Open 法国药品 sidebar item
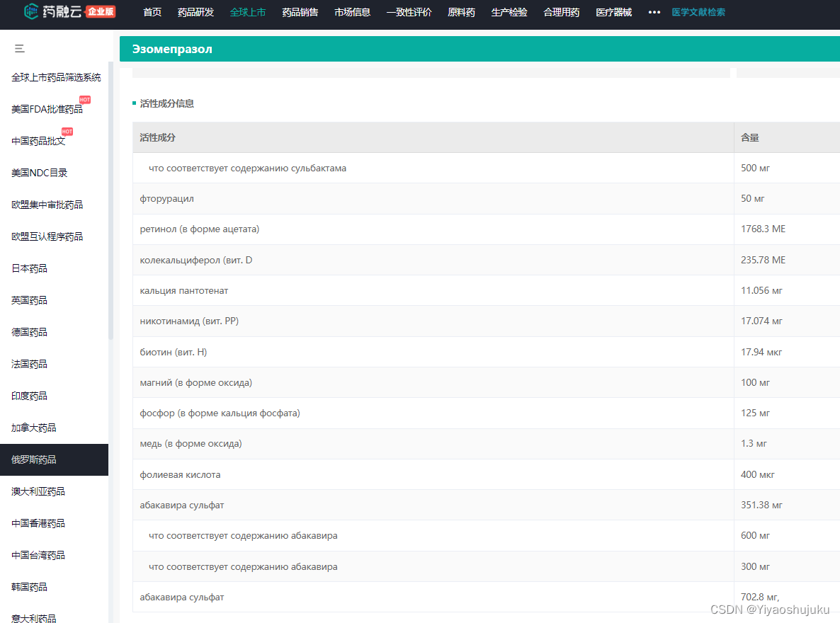840x623 pixels. coord(30,364)
